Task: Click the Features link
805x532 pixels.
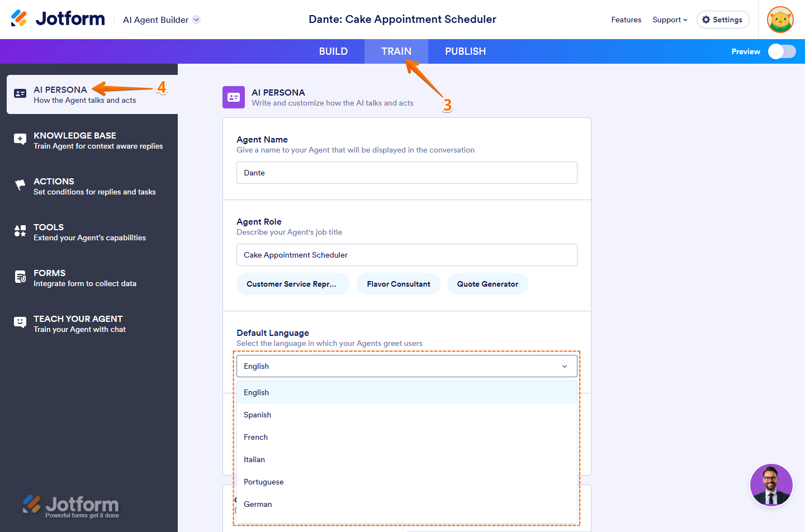Action: 626,20
